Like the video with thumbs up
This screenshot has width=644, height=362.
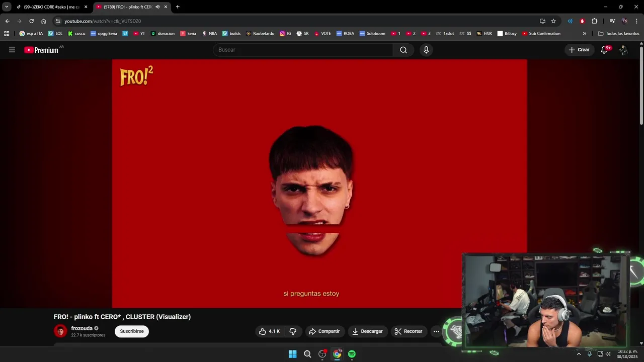[269, 331]
